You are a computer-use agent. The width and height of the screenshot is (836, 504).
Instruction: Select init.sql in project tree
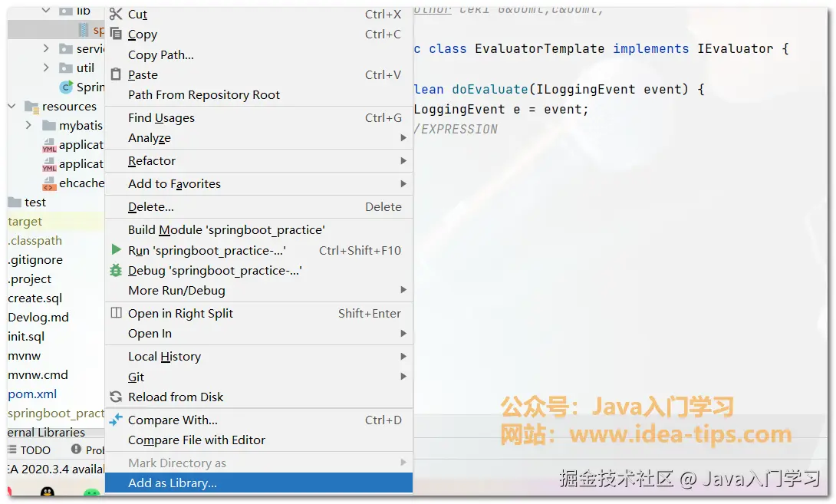tap(26, 337)
